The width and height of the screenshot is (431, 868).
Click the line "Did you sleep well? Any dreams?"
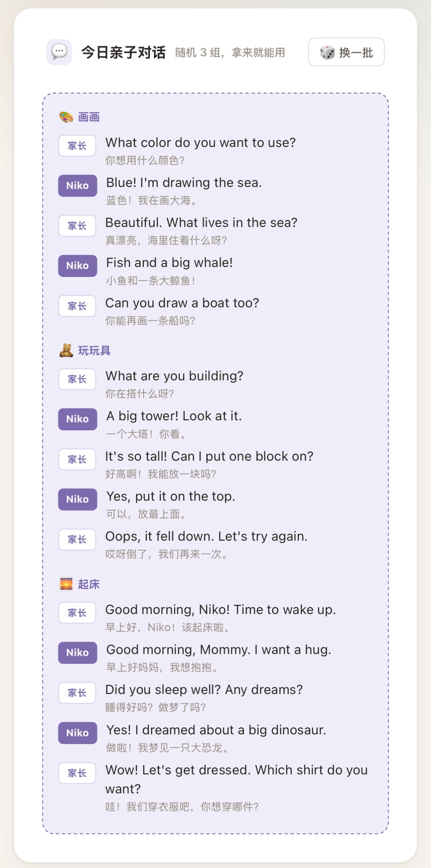pos(204,690)
